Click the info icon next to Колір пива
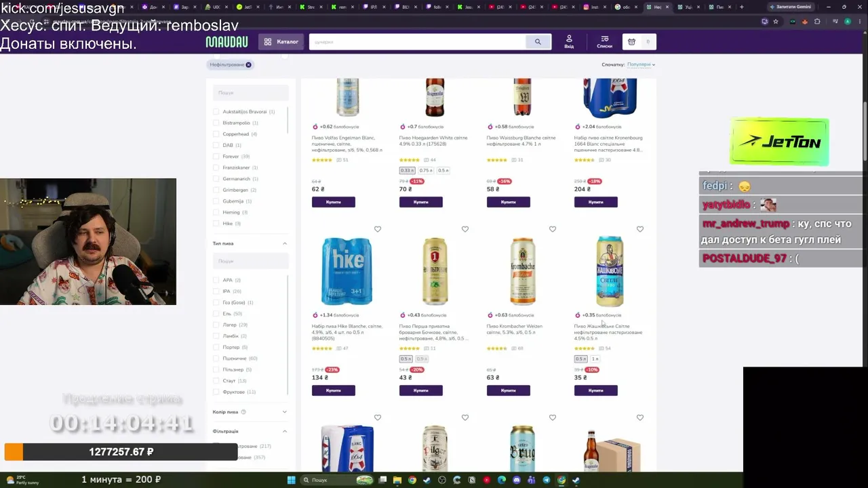Viewport: 868px width, 488px height. click(243, 411)
